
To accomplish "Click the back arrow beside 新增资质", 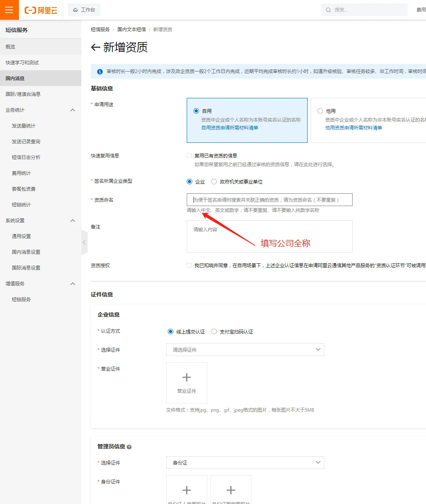I will tap(95, 47).
